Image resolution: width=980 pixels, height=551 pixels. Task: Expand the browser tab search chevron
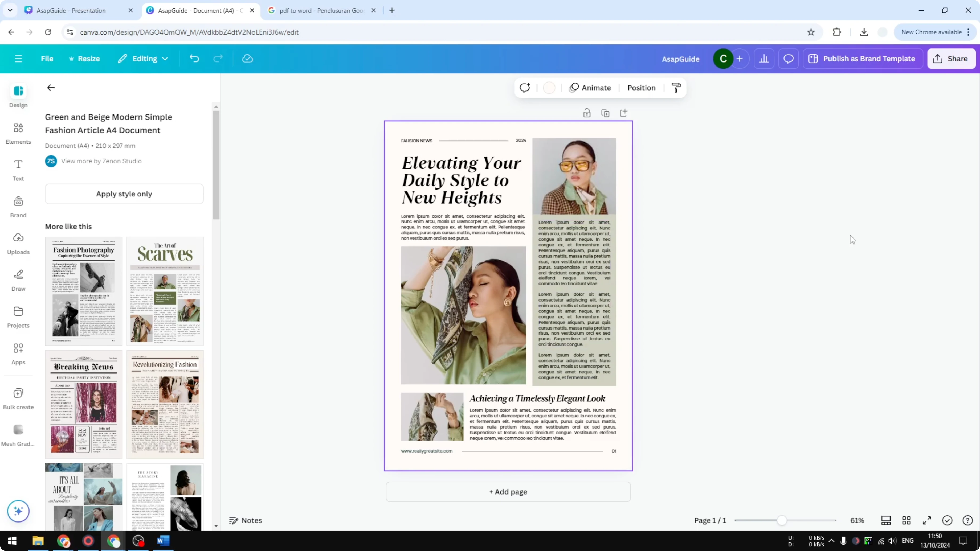(10, 10)
